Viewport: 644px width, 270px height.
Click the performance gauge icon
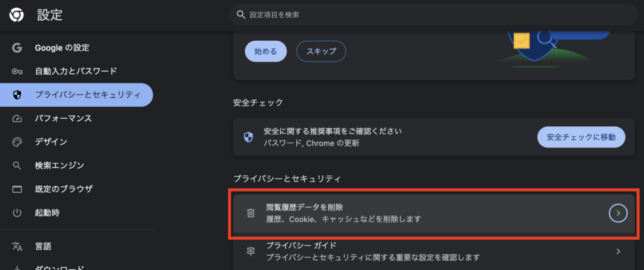[17, 119]
